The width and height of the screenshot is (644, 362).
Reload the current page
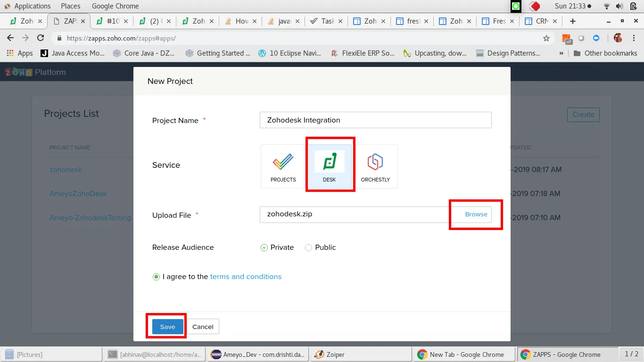coord(41,38)
